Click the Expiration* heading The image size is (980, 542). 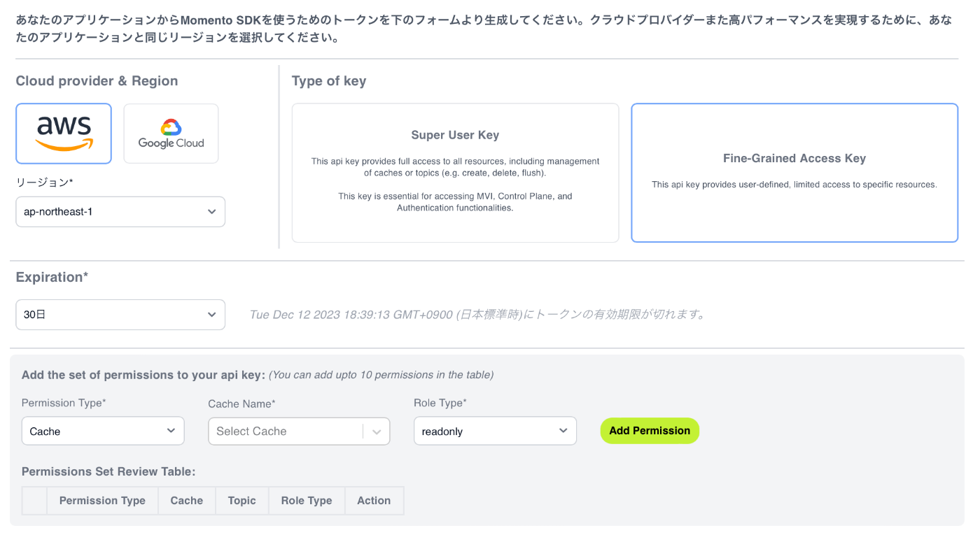point(52,278)
